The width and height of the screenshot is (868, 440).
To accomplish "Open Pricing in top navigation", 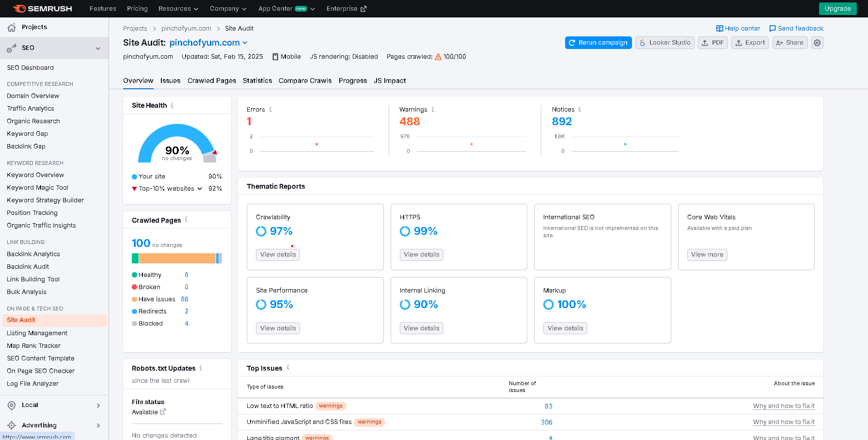I will (x=137, y=9).
